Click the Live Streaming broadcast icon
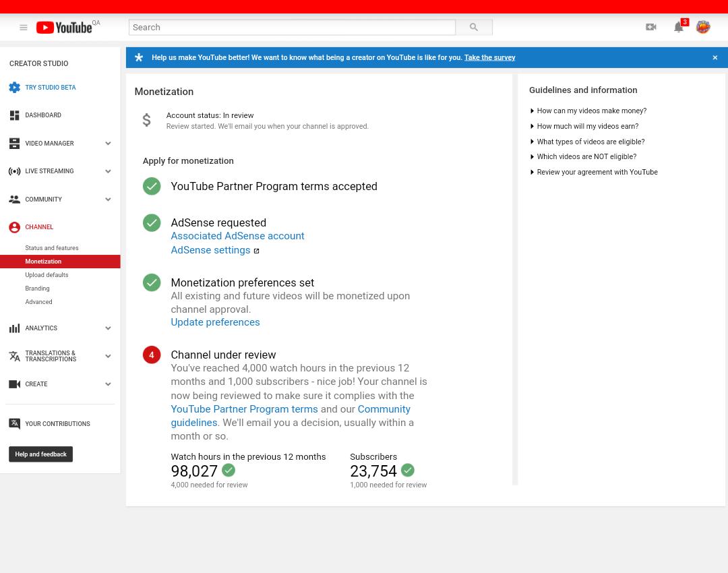Viewport: 728px width, 573px height. (14, 171)
